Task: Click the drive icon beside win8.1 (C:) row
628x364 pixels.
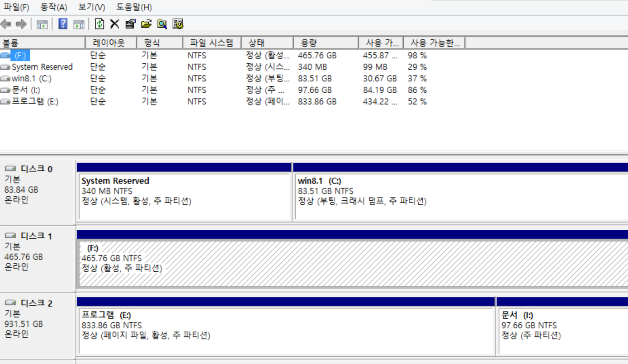Action: pyautogui.click(x=5, y=78)
